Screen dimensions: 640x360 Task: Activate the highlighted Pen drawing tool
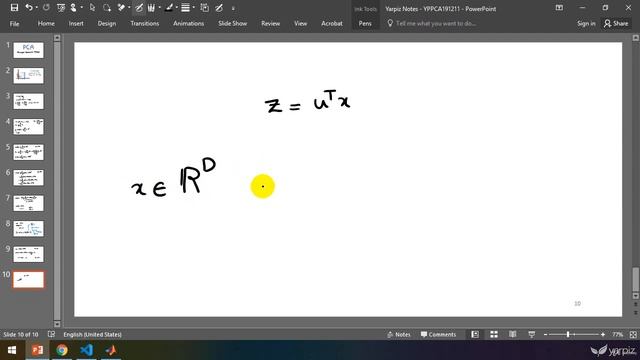tap(139, 8)
